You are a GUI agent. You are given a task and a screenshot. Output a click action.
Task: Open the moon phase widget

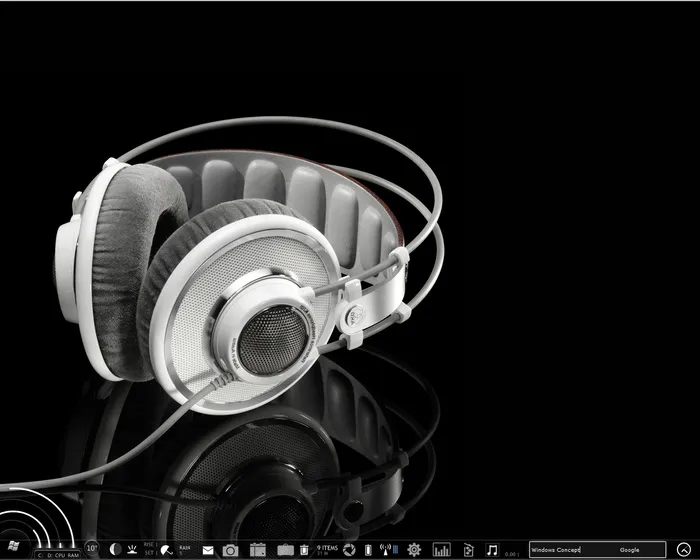click(115, 549)
